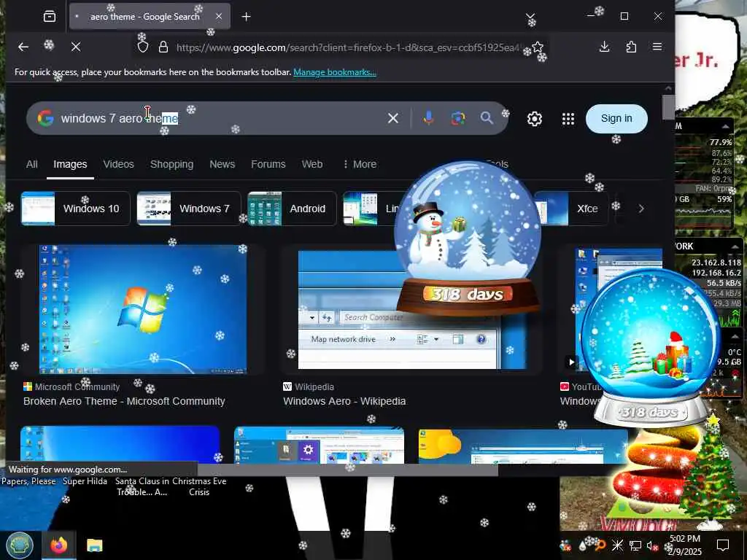747x560 pixels.
Task: Search by image with Google Lens
Action: click(x=458, y=118)
